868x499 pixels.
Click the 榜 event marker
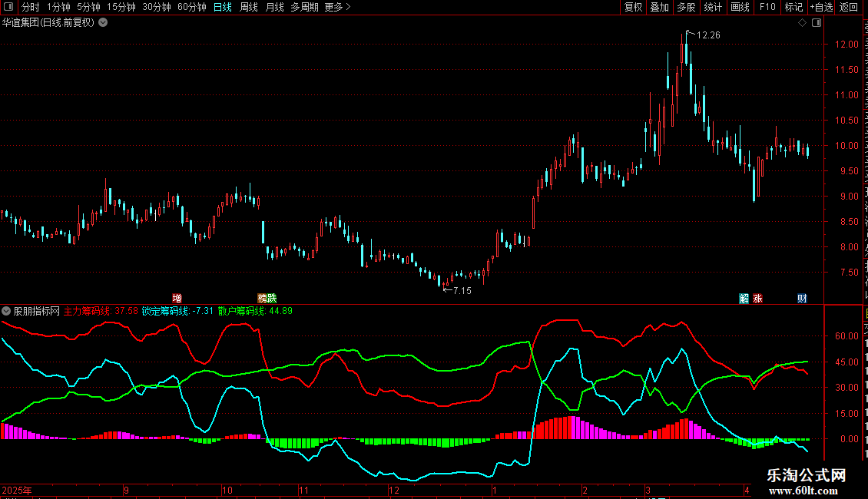pyautogui.click(x=263, y=298)
